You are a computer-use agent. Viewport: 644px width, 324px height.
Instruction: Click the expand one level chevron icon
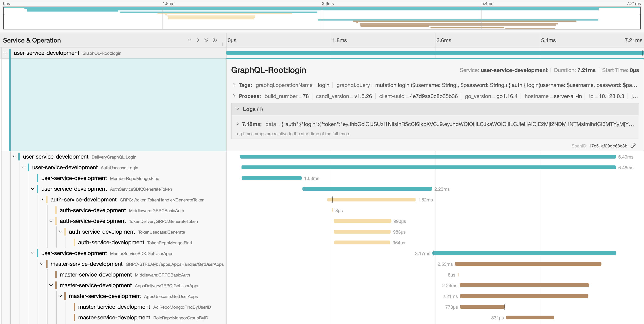(189, 40)
